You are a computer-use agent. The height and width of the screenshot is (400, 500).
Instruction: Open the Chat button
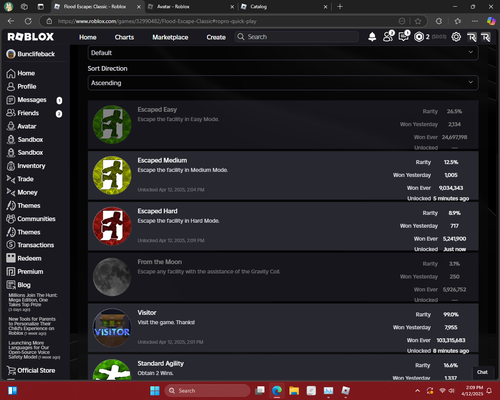click(482, 372)
